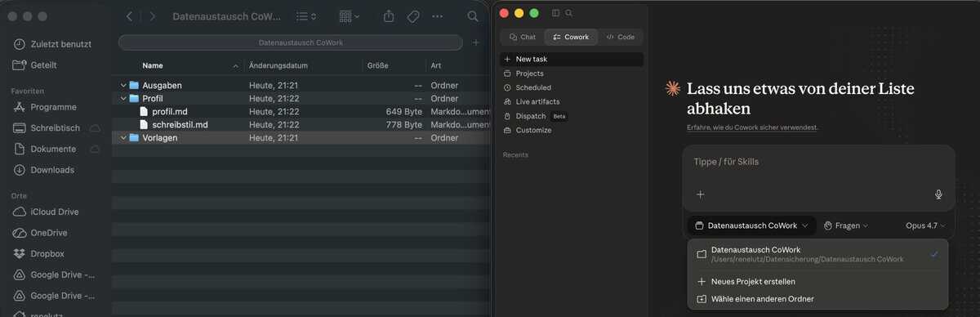The image size is (980, 317).
Task: Switch to the Cowork tab
Action: click(x=571, y=37)
